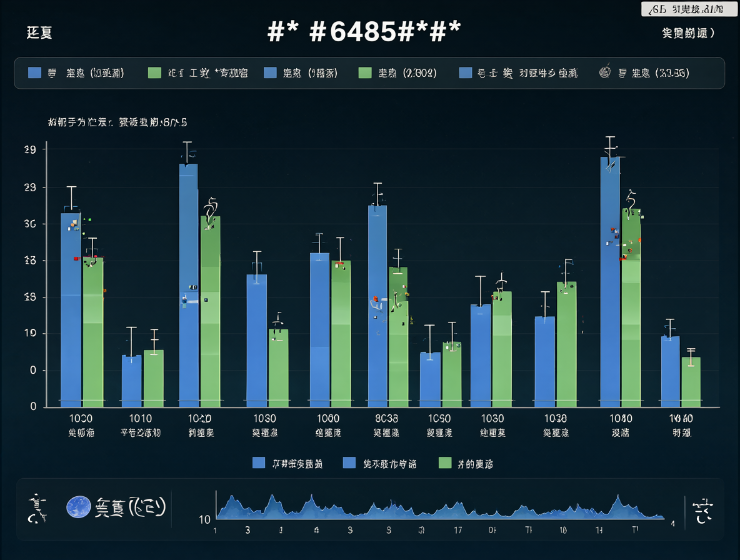Viewport: 740px width, 560px height.
Task: Click the large label next to the blue globe
Action: [130, 507]
